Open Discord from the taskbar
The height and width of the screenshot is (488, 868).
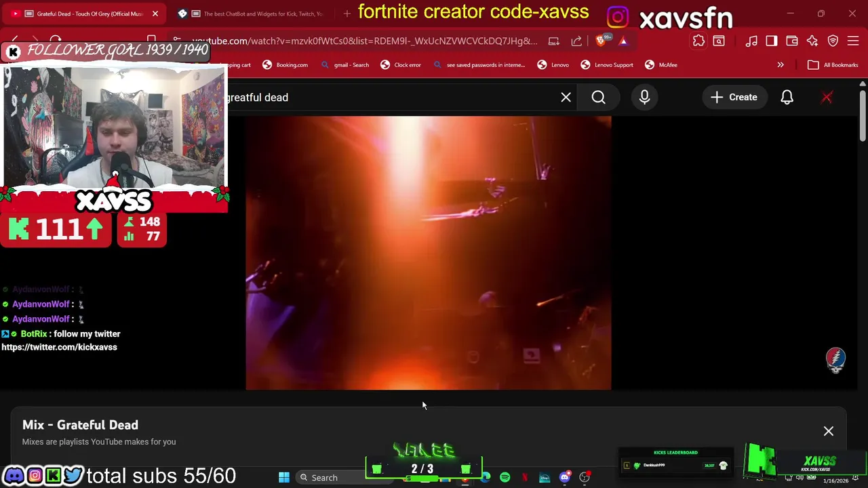click(x=564, y=478)
